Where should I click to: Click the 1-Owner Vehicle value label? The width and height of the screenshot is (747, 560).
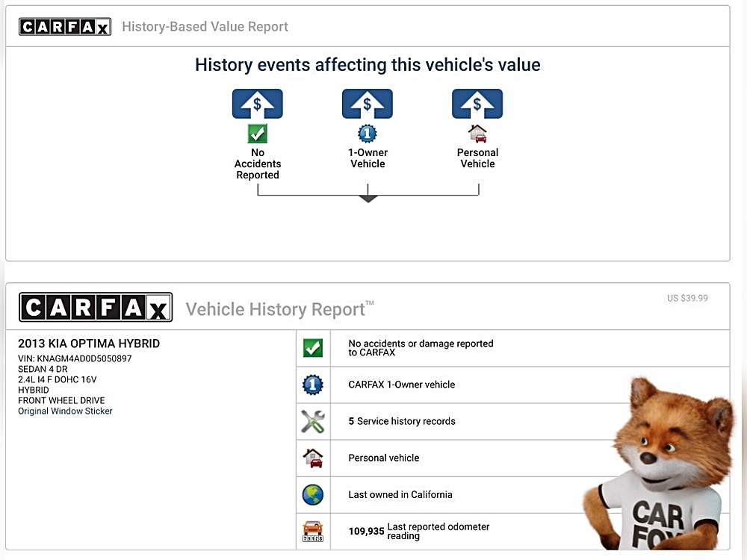click(368, 158)
